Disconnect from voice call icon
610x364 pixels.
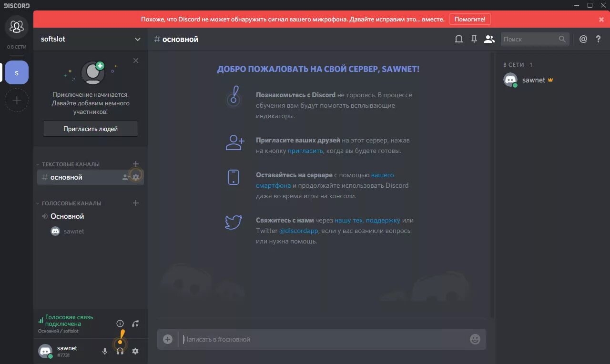[x=135, y=324]
